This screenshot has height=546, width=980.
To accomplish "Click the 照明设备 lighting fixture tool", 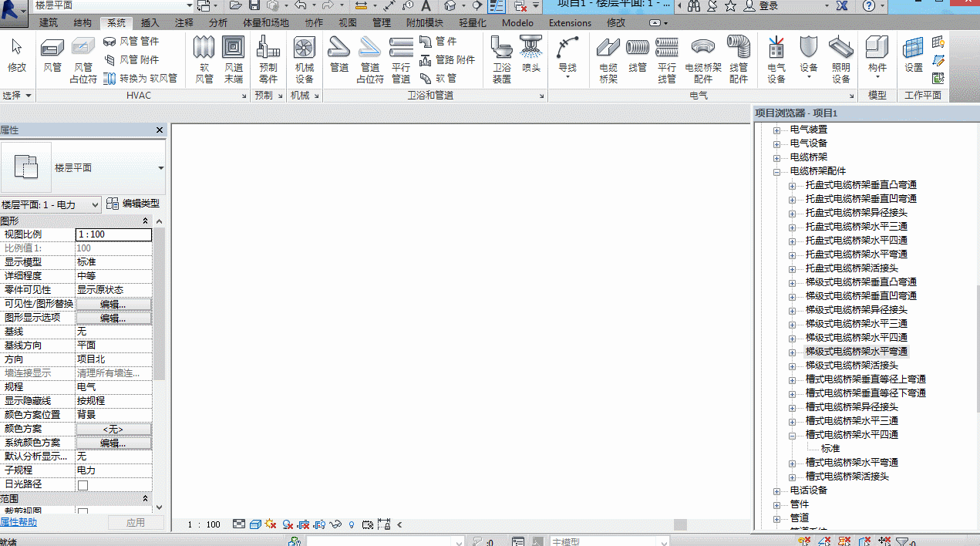I will point(841,60).
